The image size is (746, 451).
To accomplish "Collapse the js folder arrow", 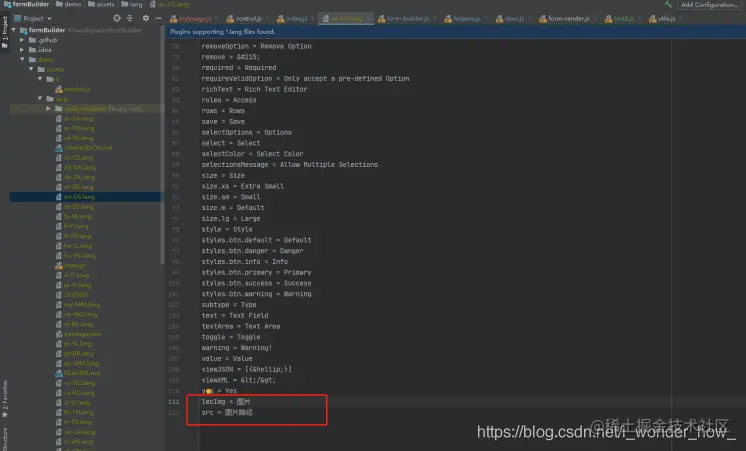I will click(40, 79).
